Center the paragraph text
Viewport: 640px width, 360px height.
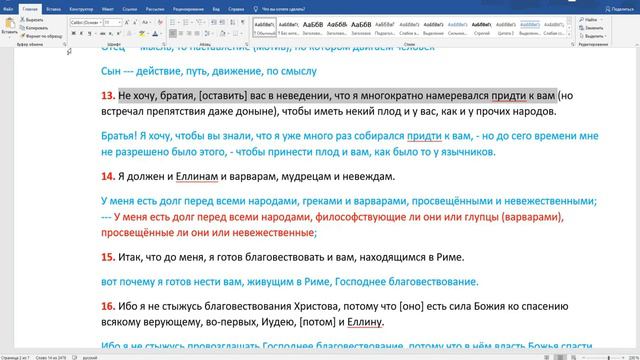click(x=181, y=33)
